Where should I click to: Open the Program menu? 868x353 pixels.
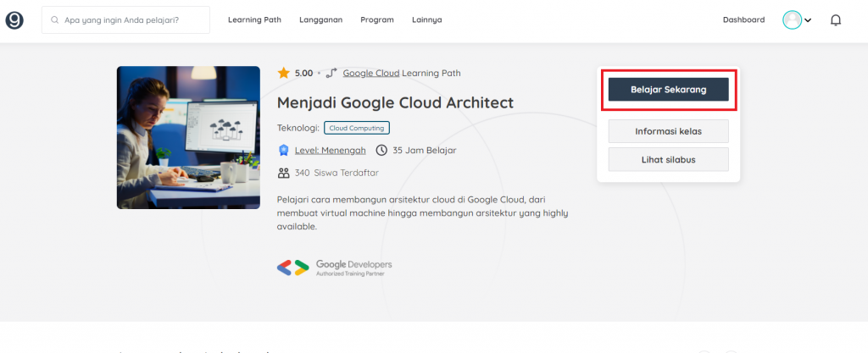coord(376,19)
